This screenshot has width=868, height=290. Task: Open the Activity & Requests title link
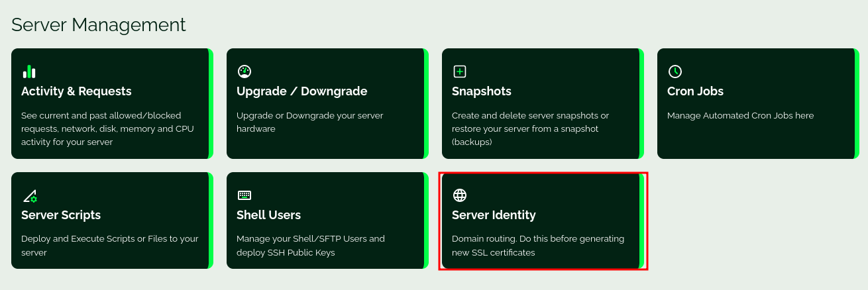76,91
